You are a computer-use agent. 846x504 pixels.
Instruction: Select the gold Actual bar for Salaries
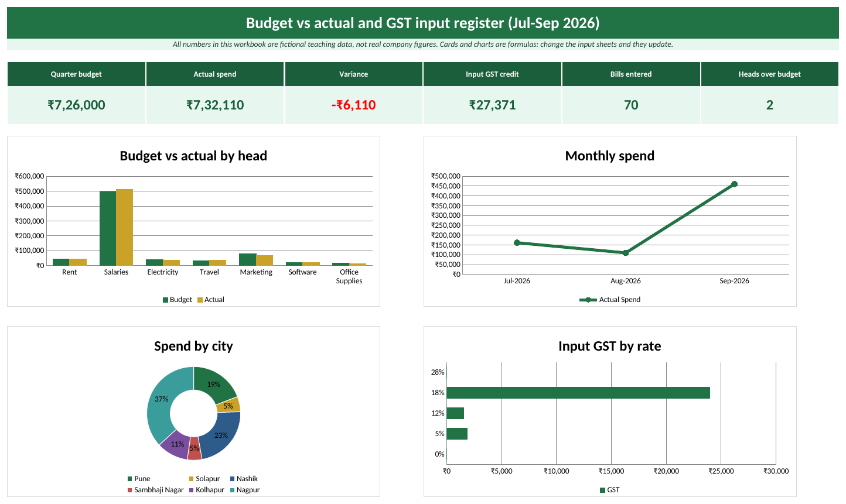coord(124,227)
